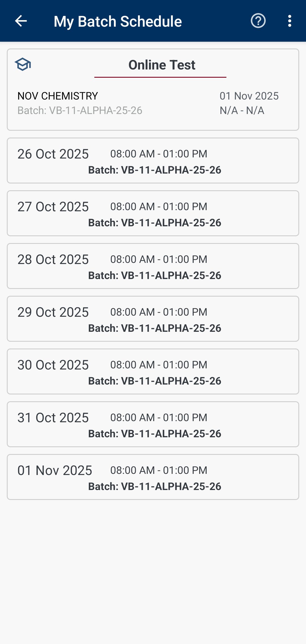Tap the time range on the 31 Oct schedule

159,417
